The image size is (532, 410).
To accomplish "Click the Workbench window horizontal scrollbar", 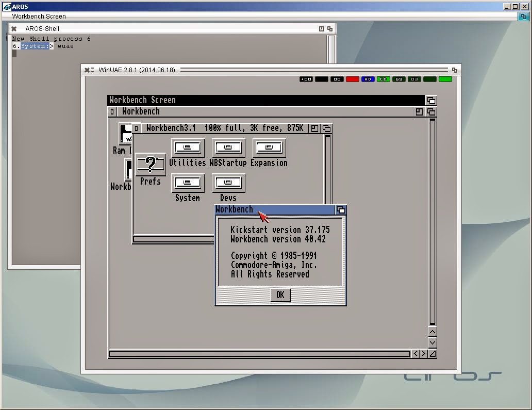I will [259, 354].
